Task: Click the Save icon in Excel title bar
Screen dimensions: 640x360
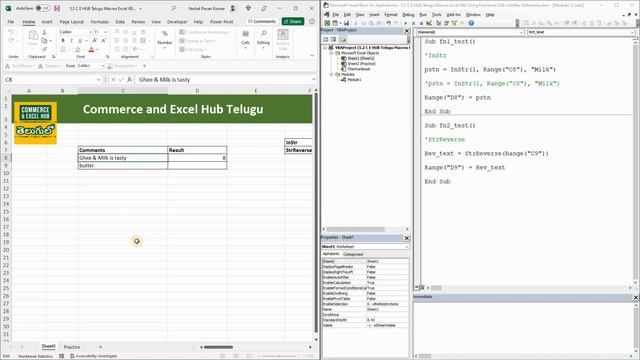Action: [57, 8]
